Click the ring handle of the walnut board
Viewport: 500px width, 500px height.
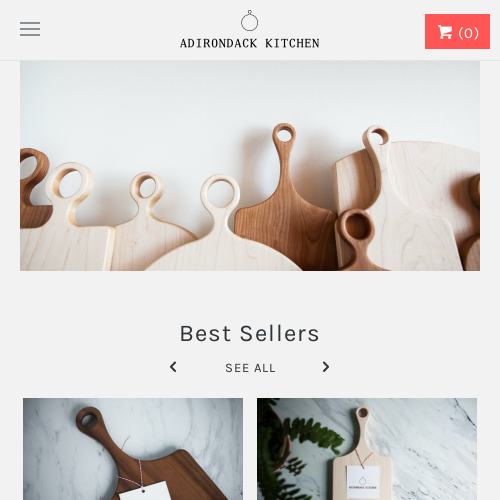pos(88,420)
